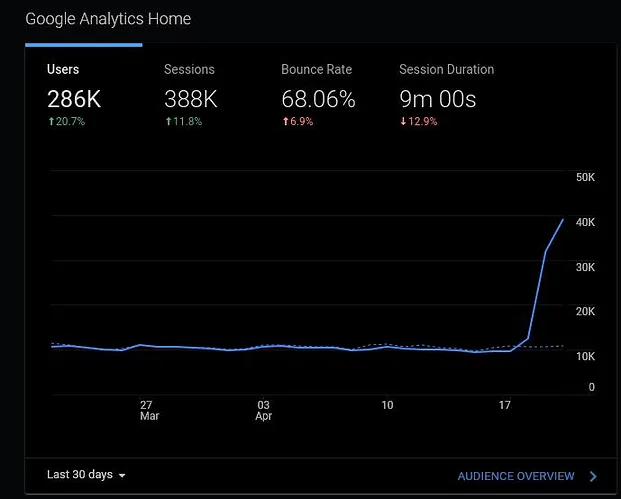Click the 388K sessions value
Screen dimensions: 621x499
click(x=191, y=99)
